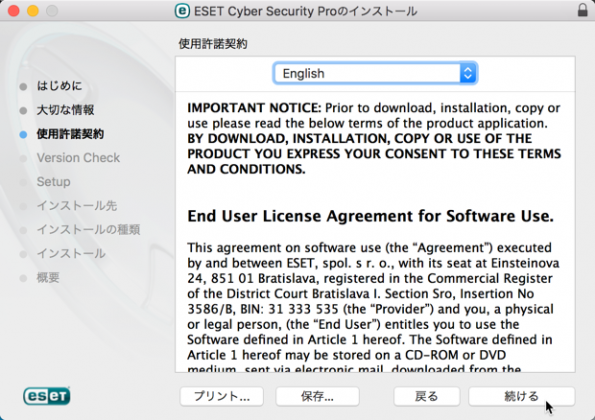Select the はじめに step in sidebar

pos(59,86)
